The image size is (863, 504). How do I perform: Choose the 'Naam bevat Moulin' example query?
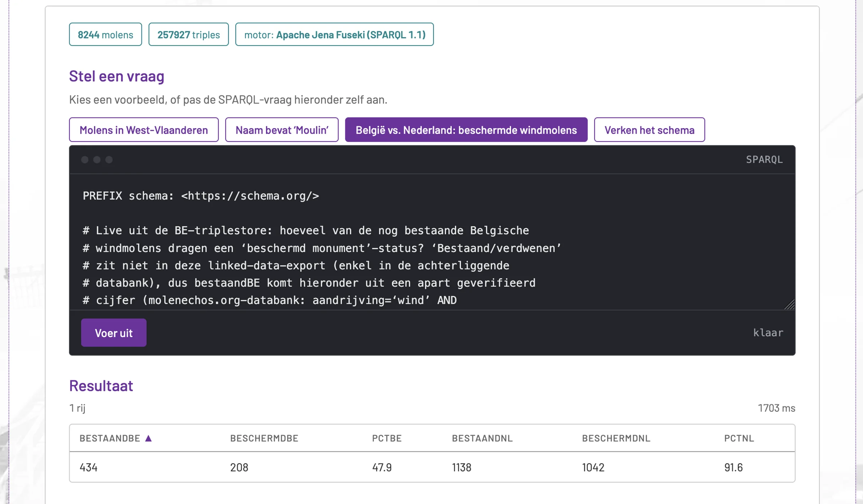point(282,130)
